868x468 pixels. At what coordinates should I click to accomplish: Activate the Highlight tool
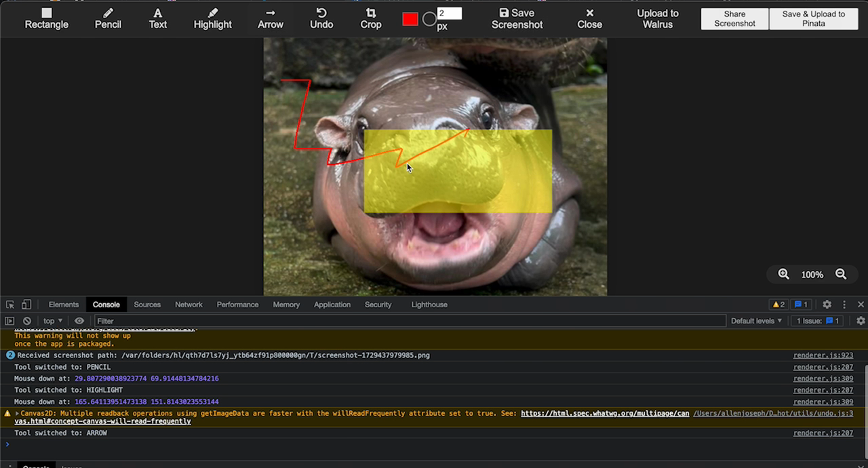coord(212,18)
